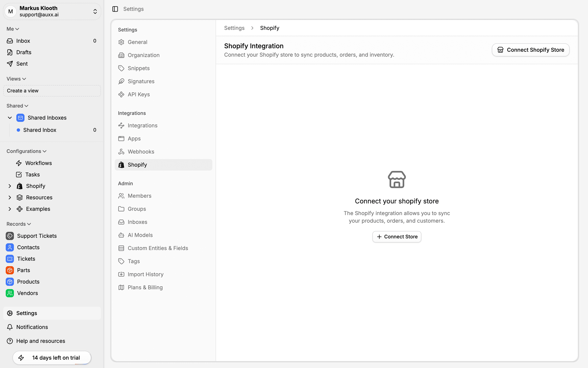
Task: Open Organization settings
Action: 163,55
